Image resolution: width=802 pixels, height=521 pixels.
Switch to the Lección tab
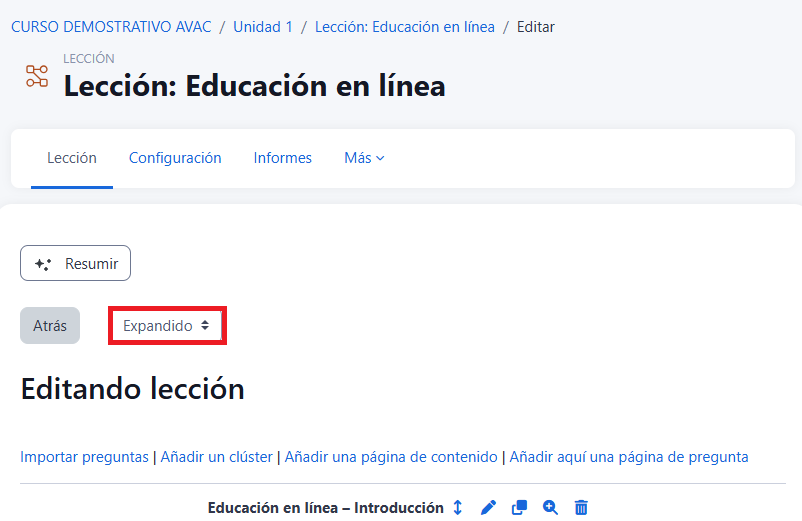pyautogui.click(x=72, y=158)
